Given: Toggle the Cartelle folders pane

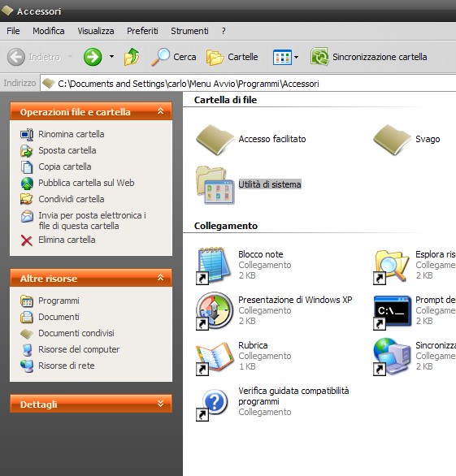Looking at the screenshot, I should 232,57.
